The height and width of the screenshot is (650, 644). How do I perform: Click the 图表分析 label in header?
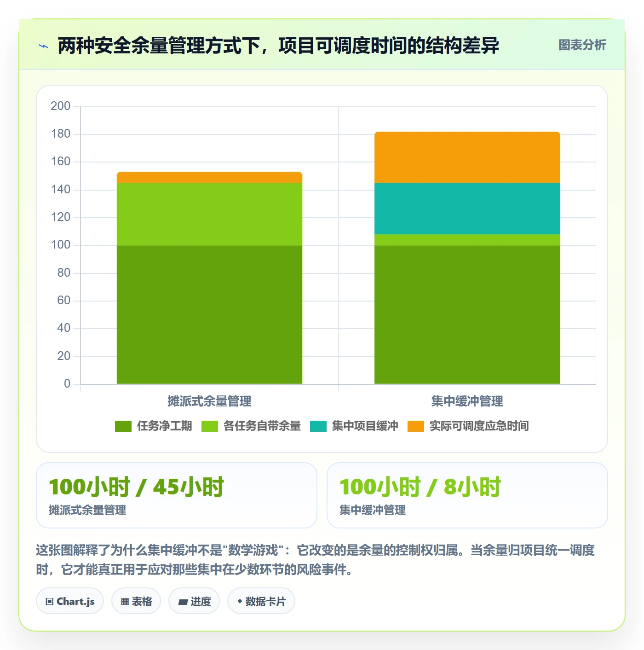point(582,45)
